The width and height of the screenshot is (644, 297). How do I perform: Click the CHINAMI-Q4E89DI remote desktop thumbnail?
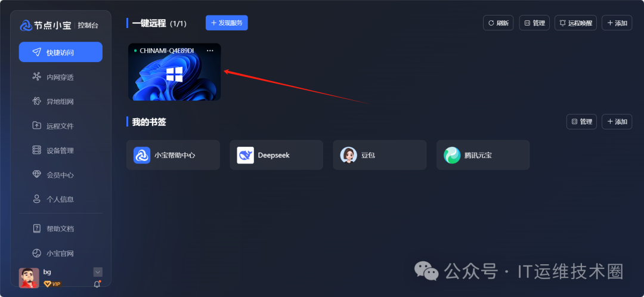click(x=175, y=72)
